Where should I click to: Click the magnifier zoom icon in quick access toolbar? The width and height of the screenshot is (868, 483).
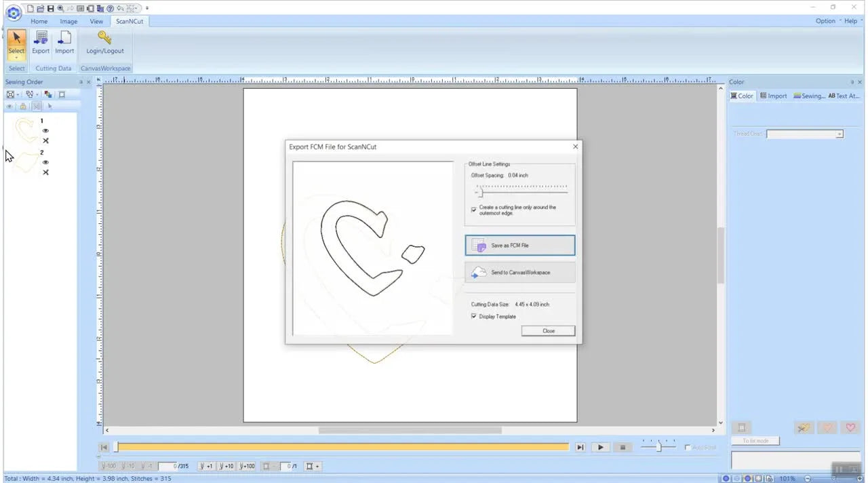60,8
